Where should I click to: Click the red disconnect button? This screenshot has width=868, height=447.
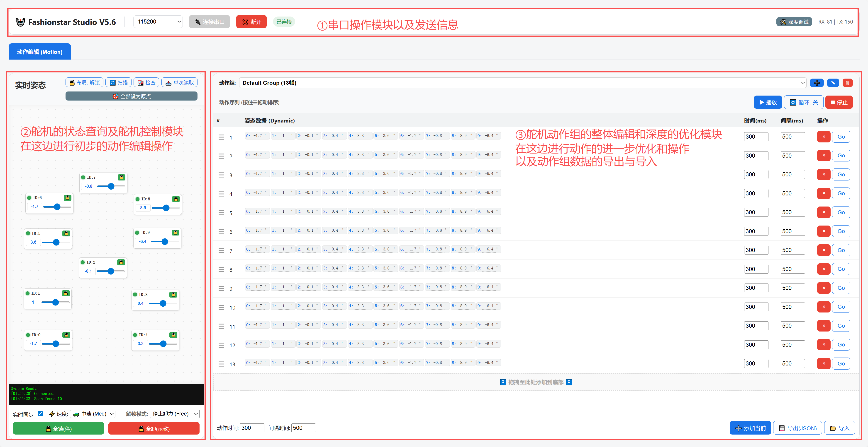[x=251, y=22]
